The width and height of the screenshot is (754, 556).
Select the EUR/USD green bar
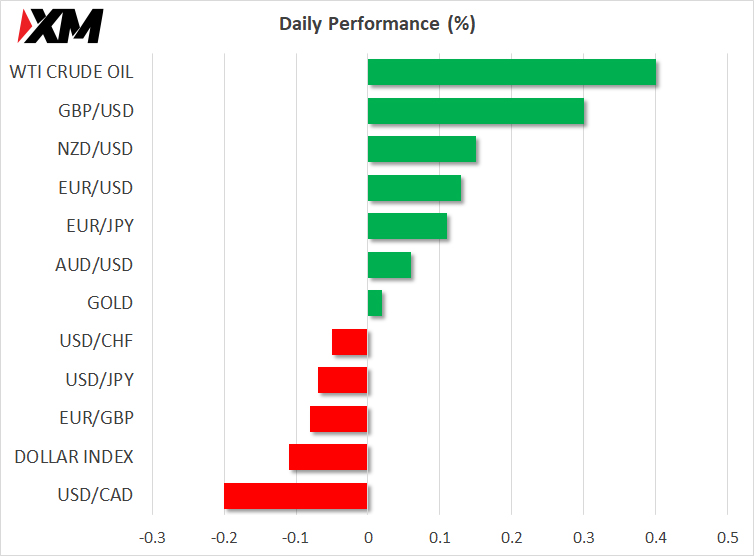(415, 188)
